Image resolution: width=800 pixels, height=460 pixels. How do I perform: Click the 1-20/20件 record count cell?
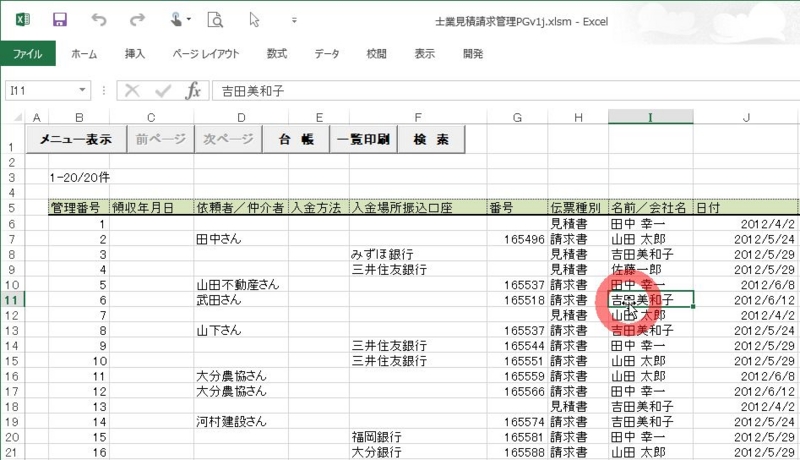click(x=80, y=177)
